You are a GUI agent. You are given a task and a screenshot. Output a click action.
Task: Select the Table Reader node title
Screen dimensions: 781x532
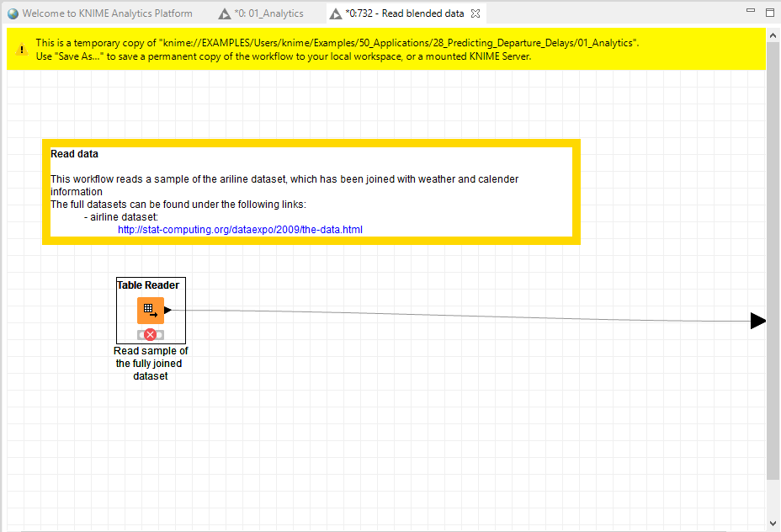click(x=148, y=285)
